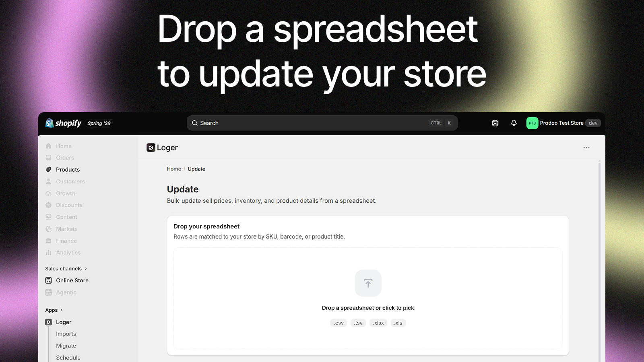Click the Orders inbox icon
Image resolution: width=644 pixels, height=362 pixels.
(x=49, y=158)
